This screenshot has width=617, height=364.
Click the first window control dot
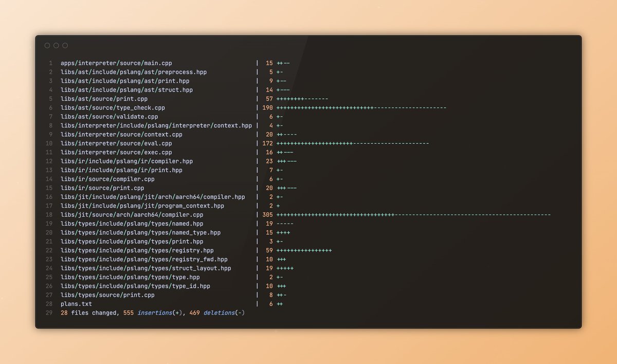(47, 46)
